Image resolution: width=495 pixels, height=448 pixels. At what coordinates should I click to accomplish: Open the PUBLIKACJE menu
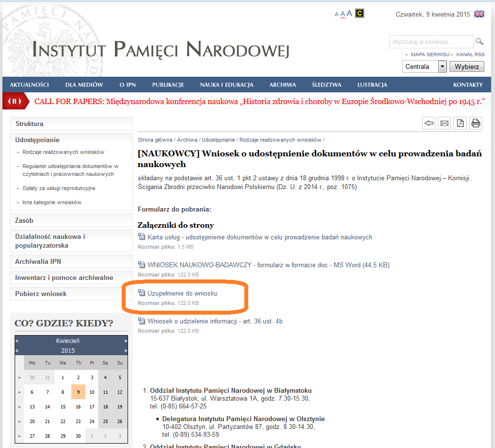[168, 85]
